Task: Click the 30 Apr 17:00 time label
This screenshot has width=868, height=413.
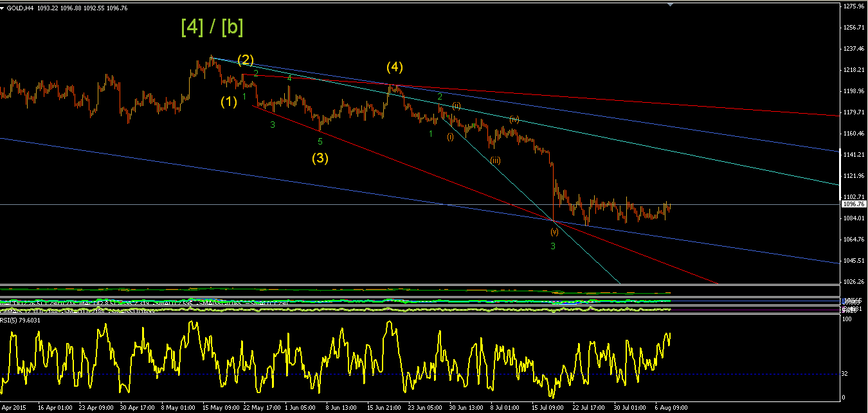Action: (137, 407)
